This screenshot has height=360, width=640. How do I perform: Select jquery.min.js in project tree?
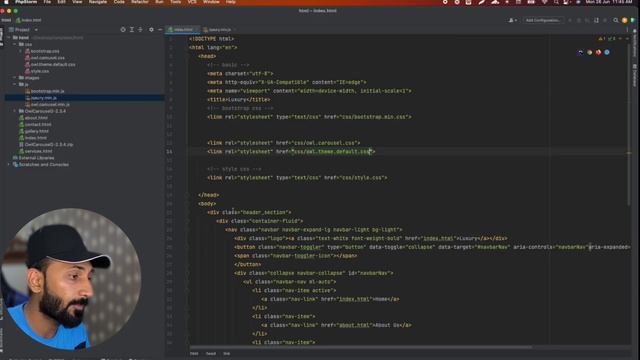pos(41,98)
